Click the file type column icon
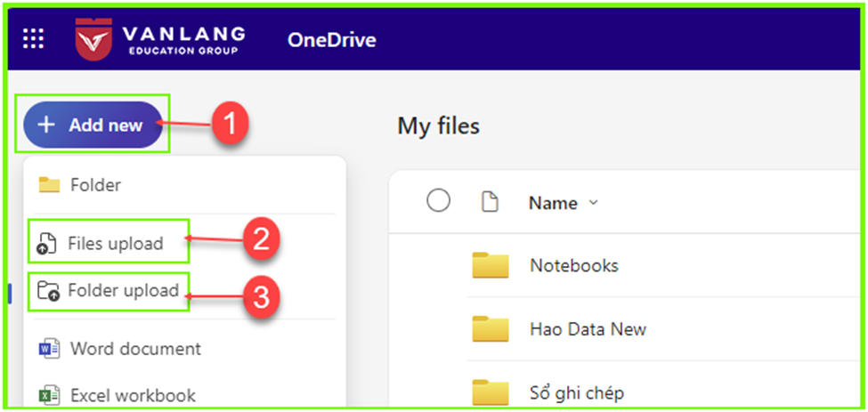 click(490, 203)
